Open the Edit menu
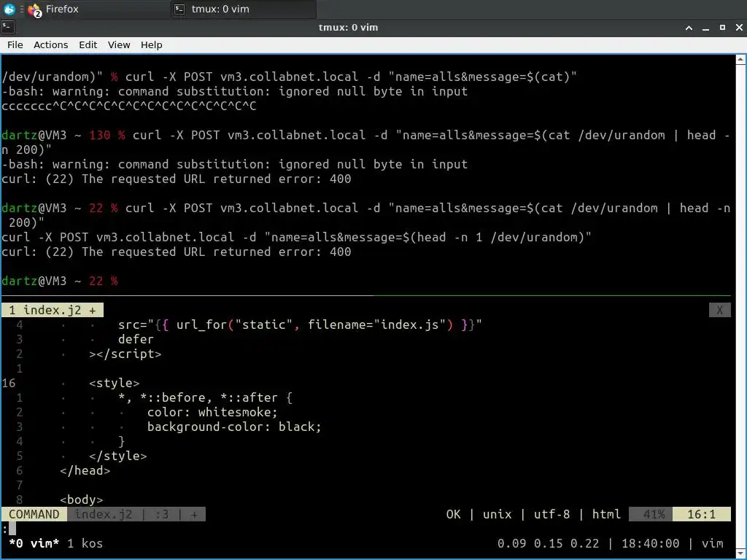The width and height of the screenshot is (747, 560). [88, 44]
